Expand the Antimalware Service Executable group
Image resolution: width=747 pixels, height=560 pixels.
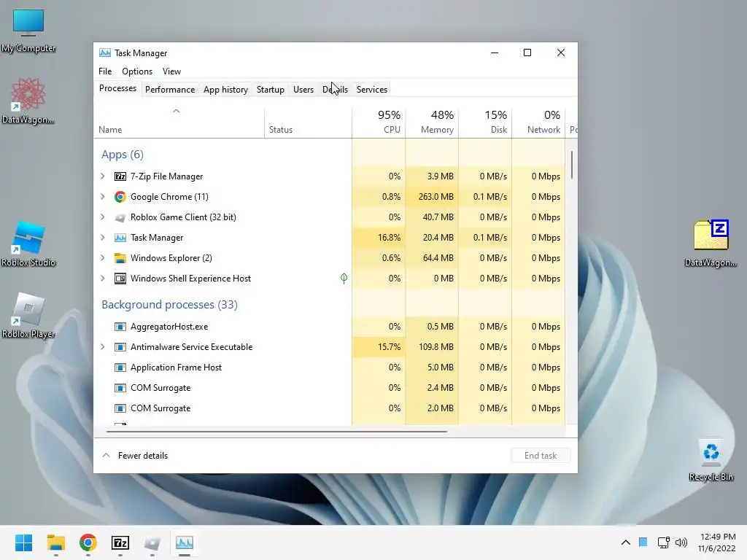coord(102,347)
